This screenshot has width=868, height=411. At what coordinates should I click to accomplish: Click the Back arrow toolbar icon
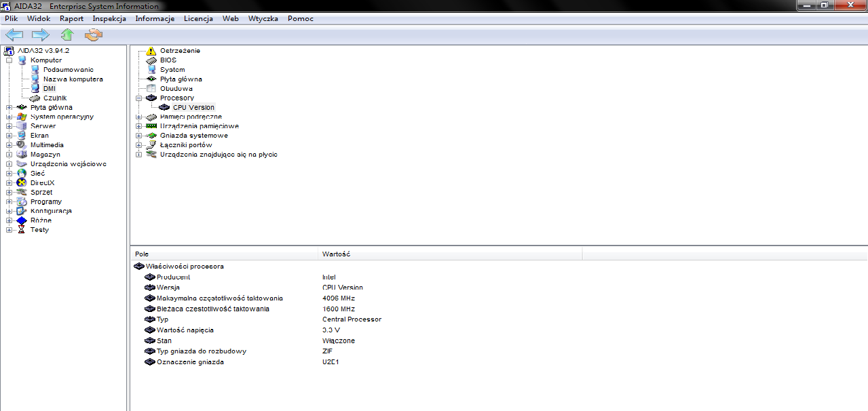tap(14, 35)
